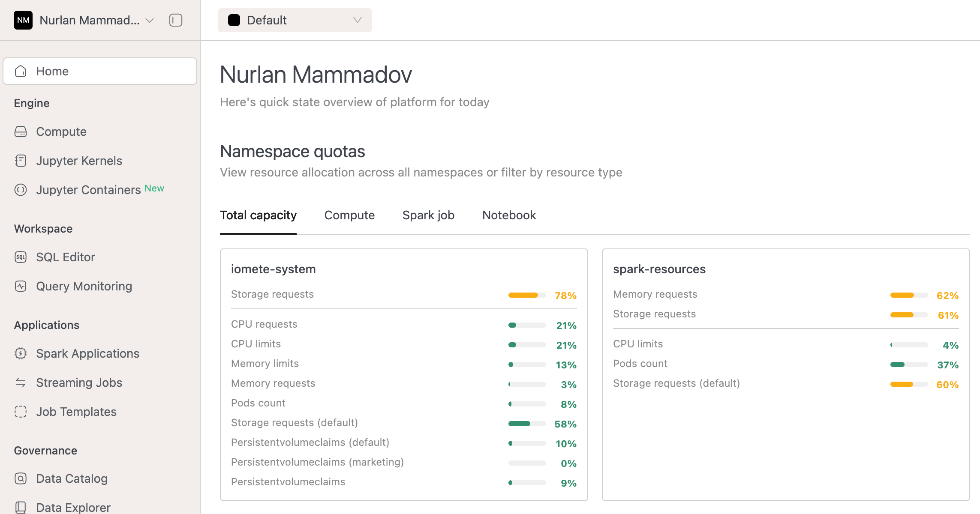Launch the SQL Editor
Image resolution: width=980 pixels, height=514 pixels.
tap(65, 257)
